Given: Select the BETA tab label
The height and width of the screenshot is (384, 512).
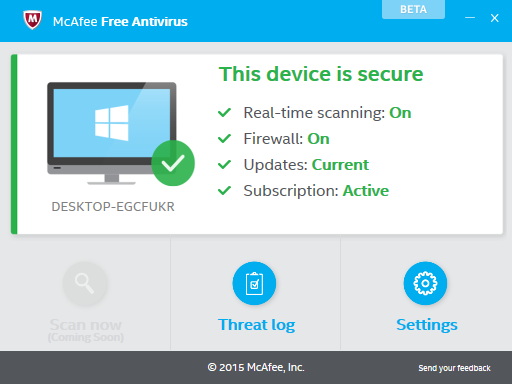Looking at the screenshot, I should pos(413,9).
